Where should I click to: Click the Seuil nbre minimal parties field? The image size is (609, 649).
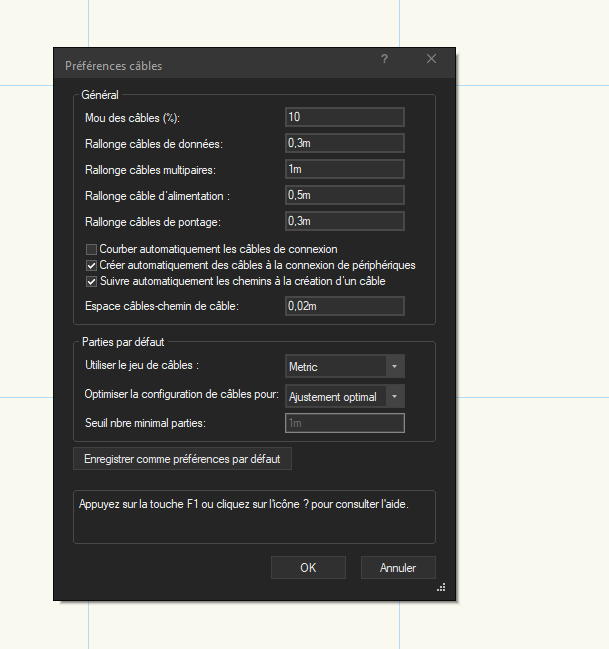[344, 424]
